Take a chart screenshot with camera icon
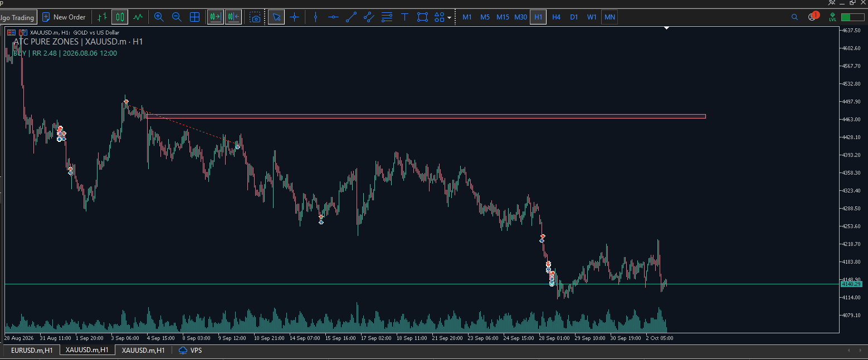The width and height of the screenshot is (868, 360). point(255,17)
